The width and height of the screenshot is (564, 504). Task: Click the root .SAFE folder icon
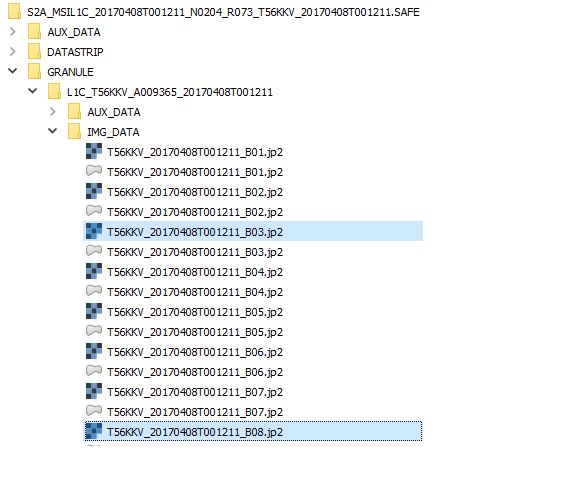click(14, 11)
